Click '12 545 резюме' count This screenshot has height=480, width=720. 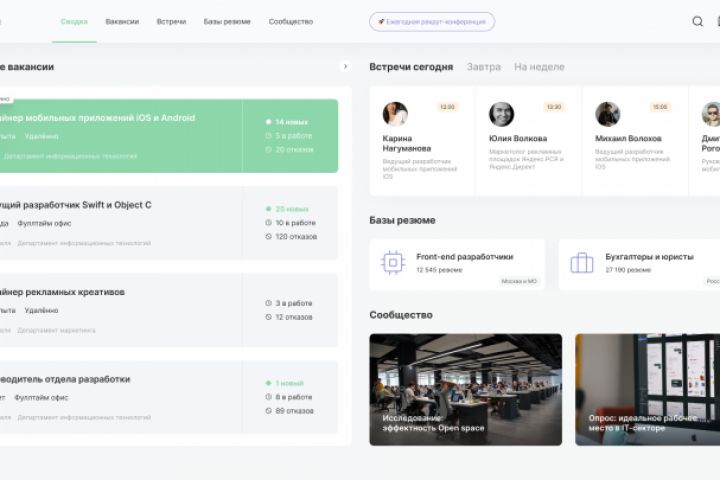tap(439, 270)
